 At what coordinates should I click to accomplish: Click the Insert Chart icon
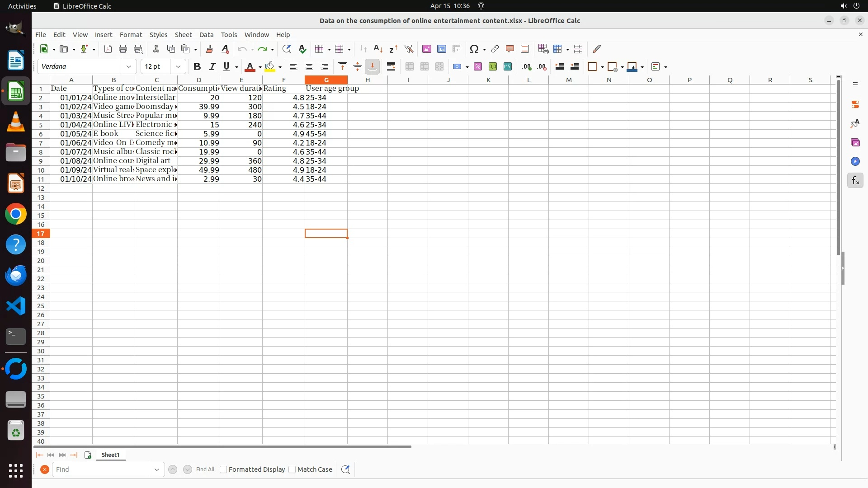(x=442, y=49)
